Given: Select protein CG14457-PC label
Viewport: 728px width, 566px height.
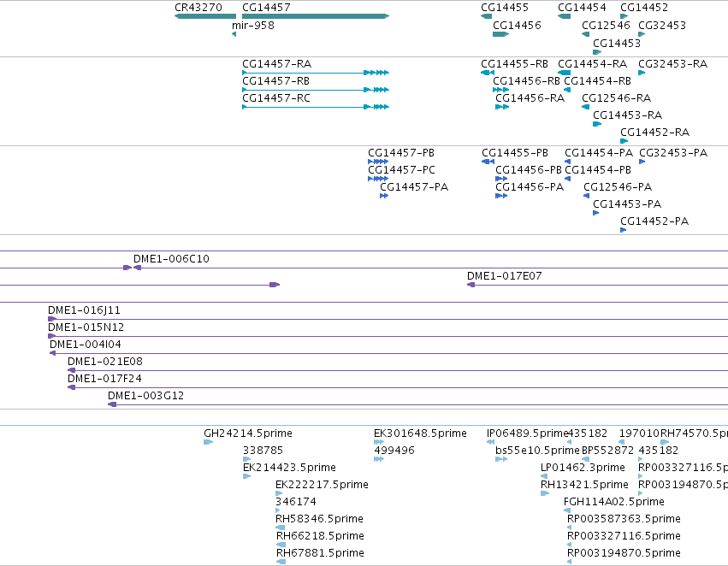Looking at the screenshot, I should [401, 170].
